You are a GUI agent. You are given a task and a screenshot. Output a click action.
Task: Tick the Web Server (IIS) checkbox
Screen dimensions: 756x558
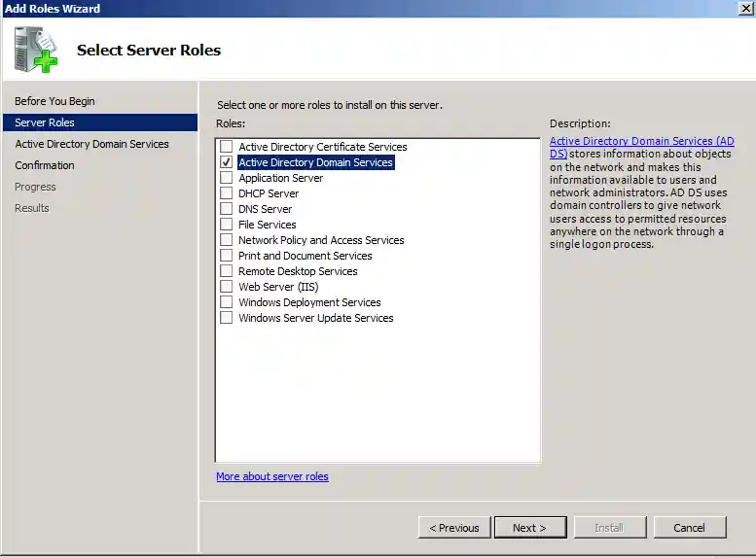[x=226, y=287]
